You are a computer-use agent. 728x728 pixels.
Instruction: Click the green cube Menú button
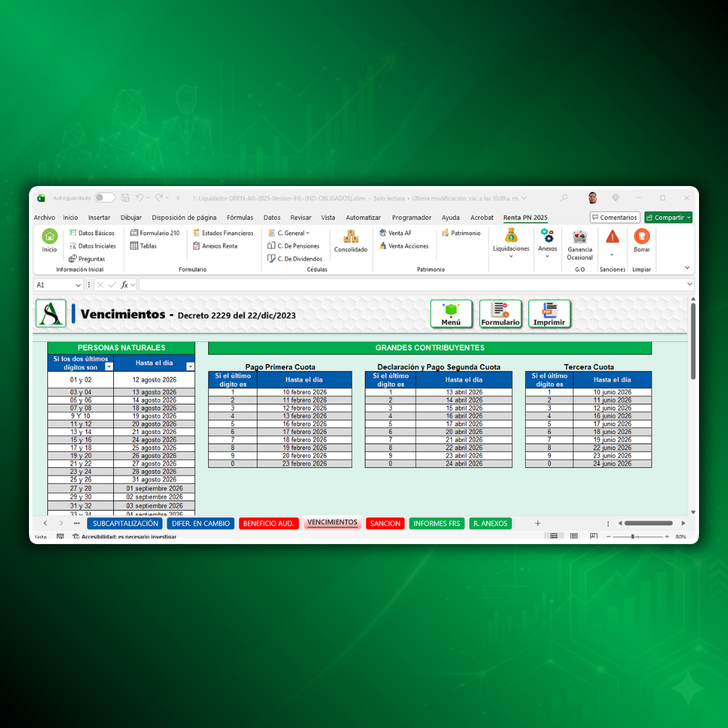point(451,313)
